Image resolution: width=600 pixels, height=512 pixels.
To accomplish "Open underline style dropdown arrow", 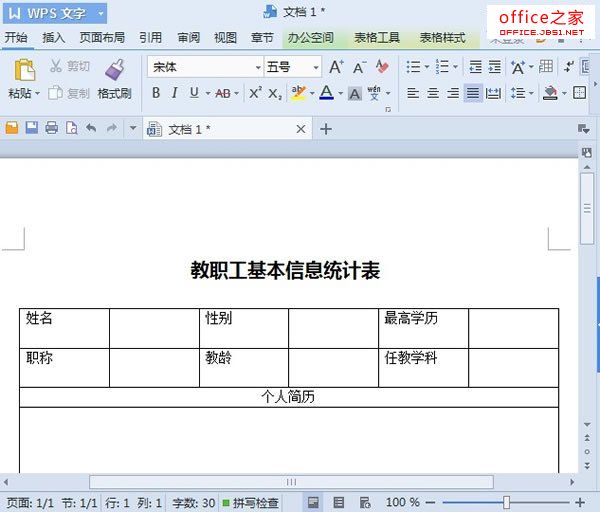I will coord(208,93).
